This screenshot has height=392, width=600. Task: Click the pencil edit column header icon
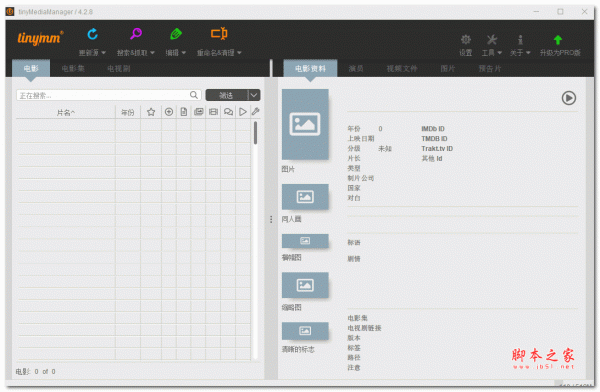[256, 111]
